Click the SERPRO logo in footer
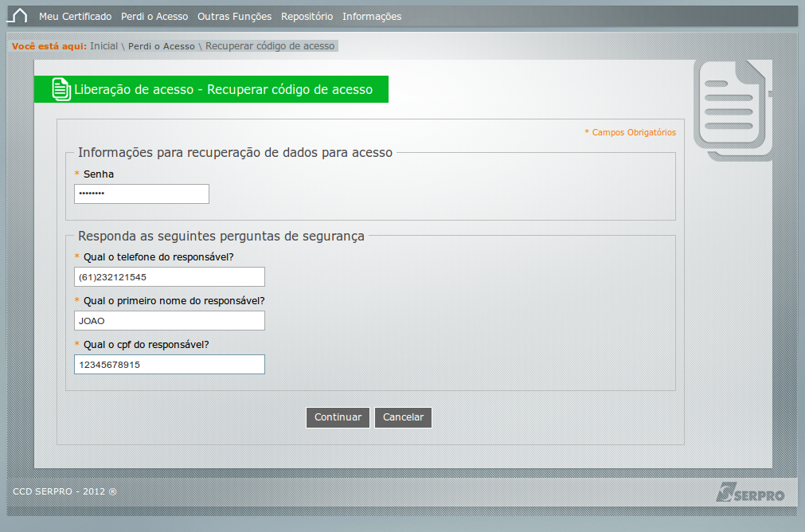 point(750,492)
